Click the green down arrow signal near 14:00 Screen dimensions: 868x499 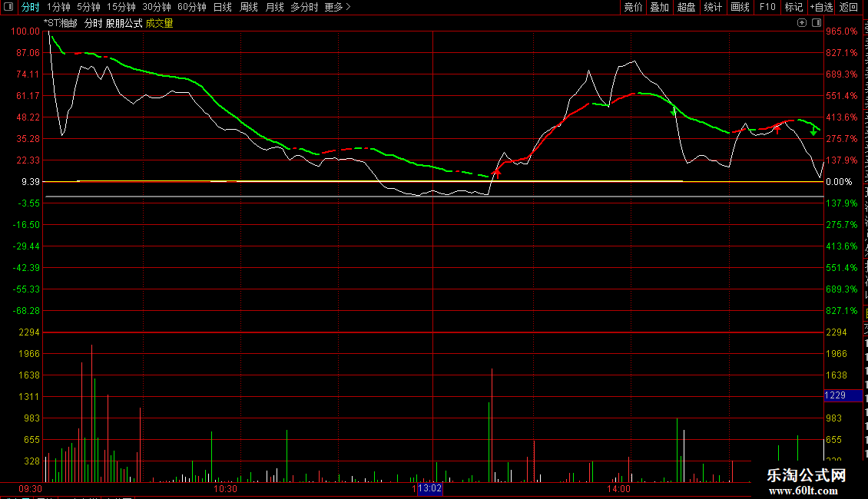point(673,112)
